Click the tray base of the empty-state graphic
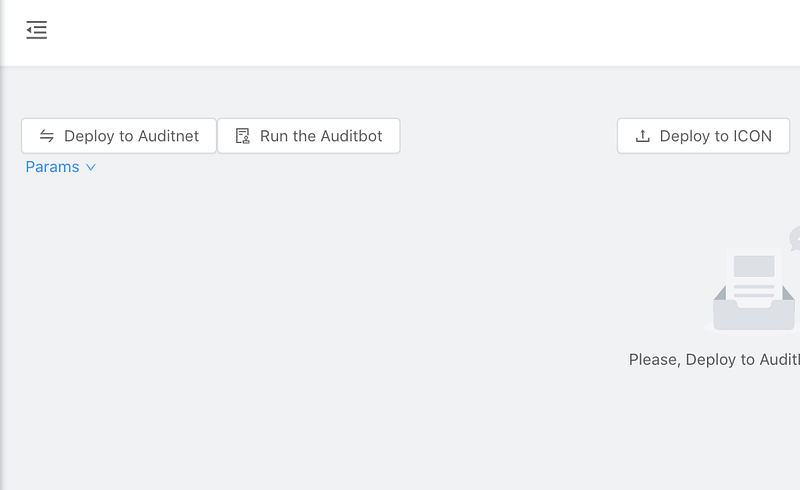Viewport: 800px width, 490px height. click(x=754, y=315)
